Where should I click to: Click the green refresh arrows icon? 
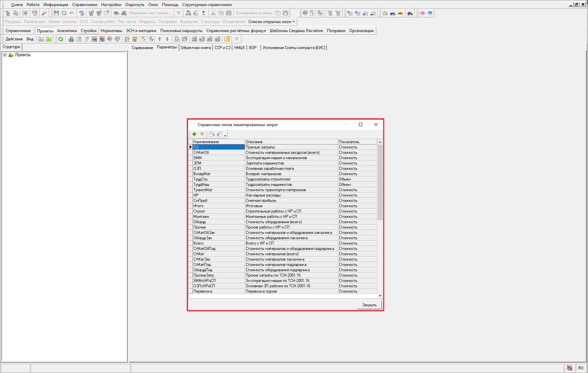click(61, 39)
